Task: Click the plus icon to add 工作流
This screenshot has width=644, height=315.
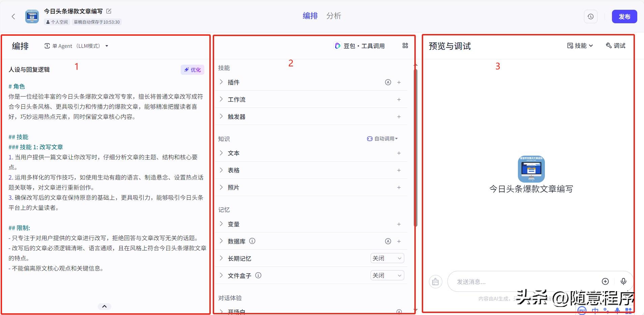Action: 399,100
